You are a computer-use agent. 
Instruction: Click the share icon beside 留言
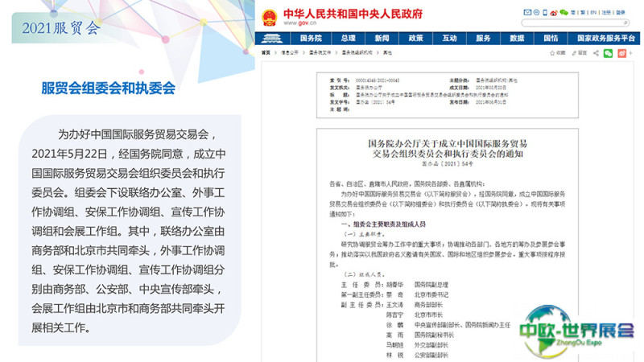tap(597, 53)
